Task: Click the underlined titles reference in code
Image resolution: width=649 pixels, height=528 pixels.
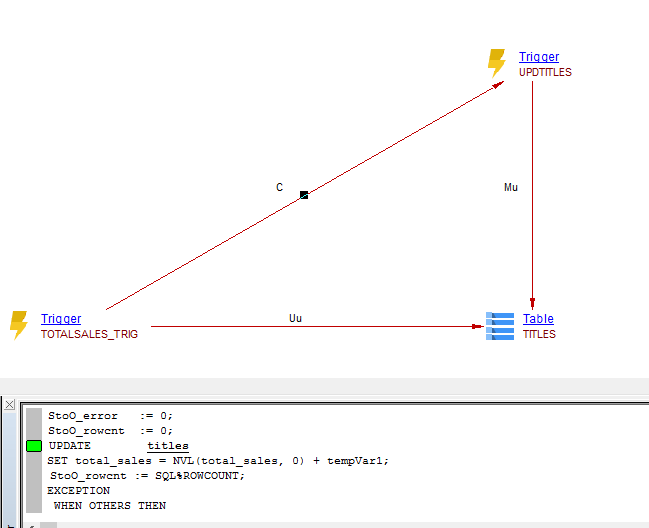Action: pyautogui.click(x=168, y=446)
